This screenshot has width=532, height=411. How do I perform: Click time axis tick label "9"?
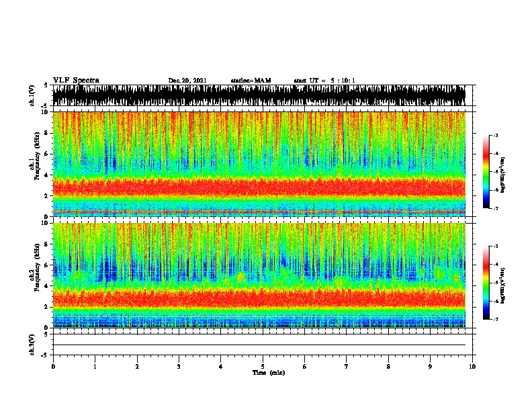tap(430, 367)
